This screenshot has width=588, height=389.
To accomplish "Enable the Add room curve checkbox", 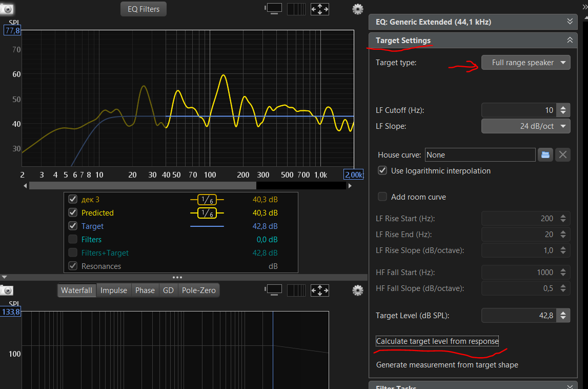I will [382, 197].
